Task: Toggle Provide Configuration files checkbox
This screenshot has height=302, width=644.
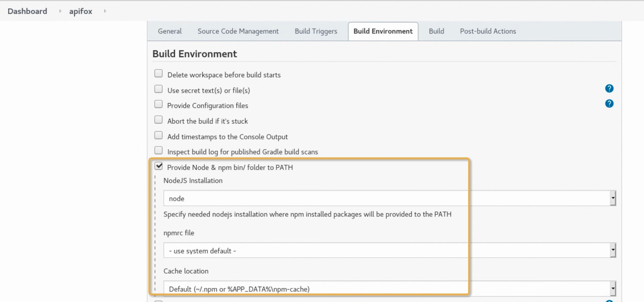Action: (159, 104)
